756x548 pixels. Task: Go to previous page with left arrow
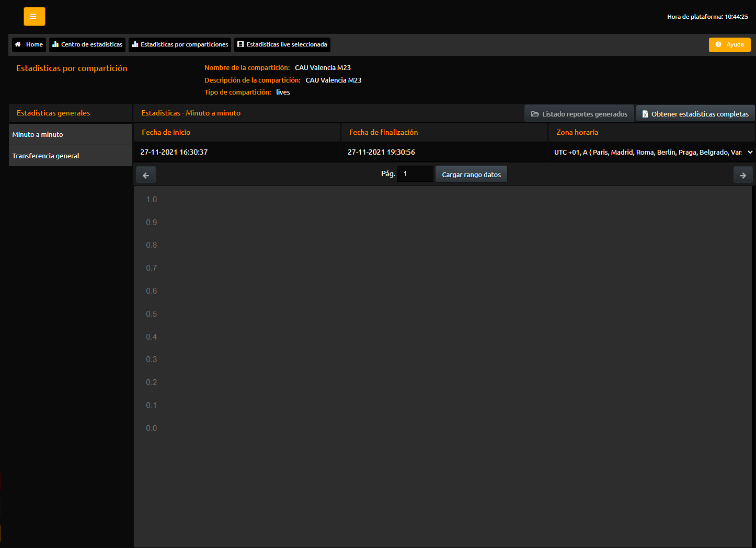146,175
